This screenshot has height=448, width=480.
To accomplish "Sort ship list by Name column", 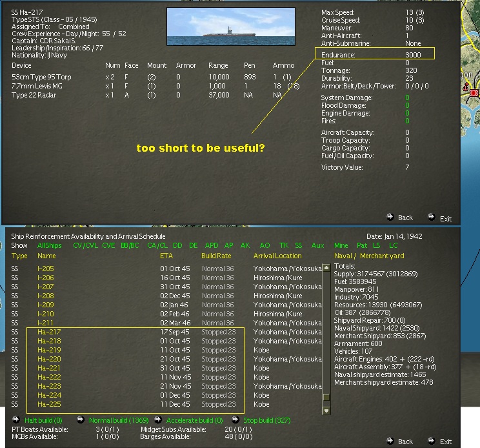I will click(x=46, y=256).
